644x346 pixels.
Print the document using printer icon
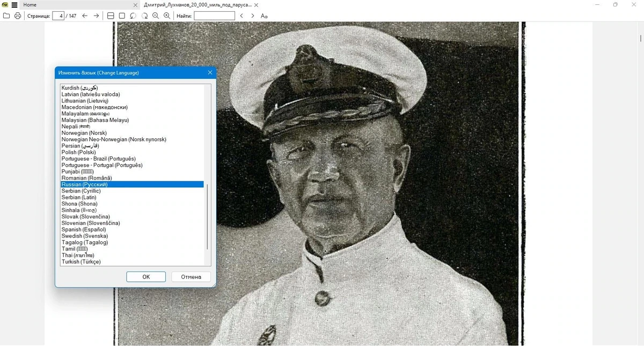click(x=18, y=16)
